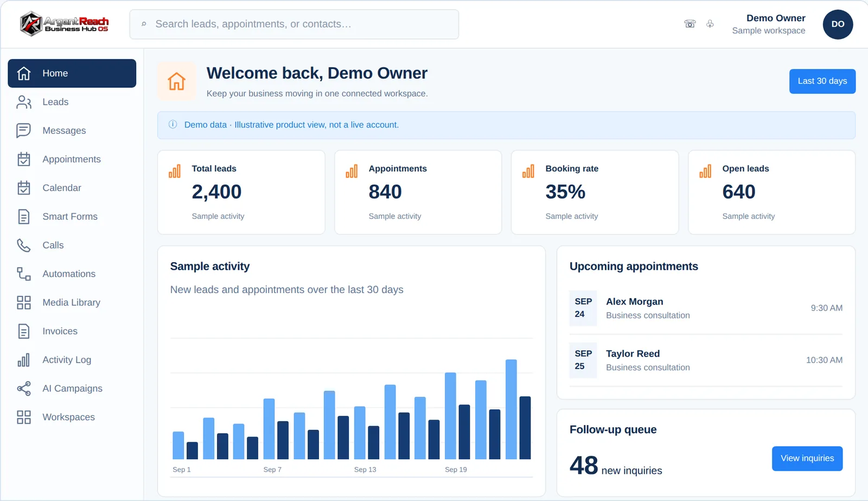This screenshot has width=868, height=501.
Task: Click the 640 Open leads value
Action: (x=739, y=192)
